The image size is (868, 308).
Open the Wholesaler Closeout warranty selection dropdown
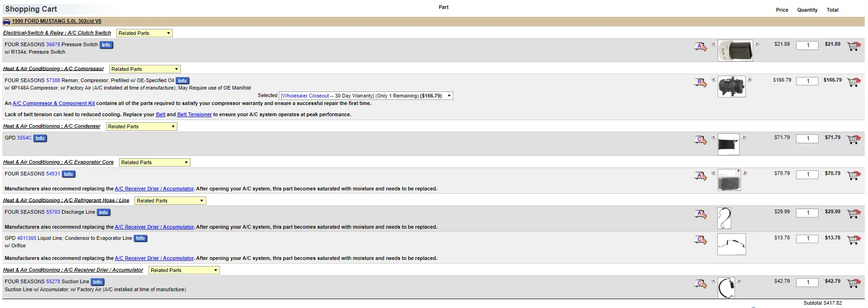pos(366,96)
